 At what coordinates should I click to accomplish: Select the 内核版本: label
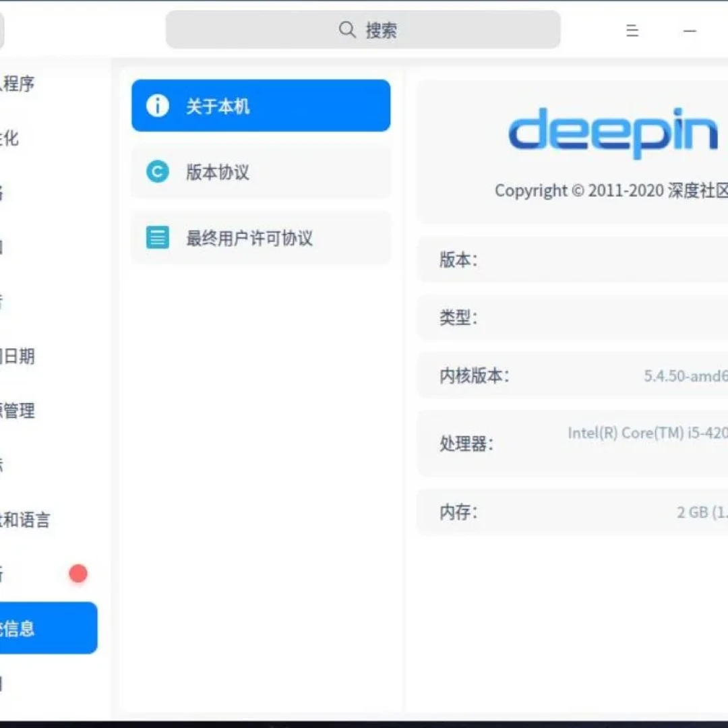pos(474,375)
